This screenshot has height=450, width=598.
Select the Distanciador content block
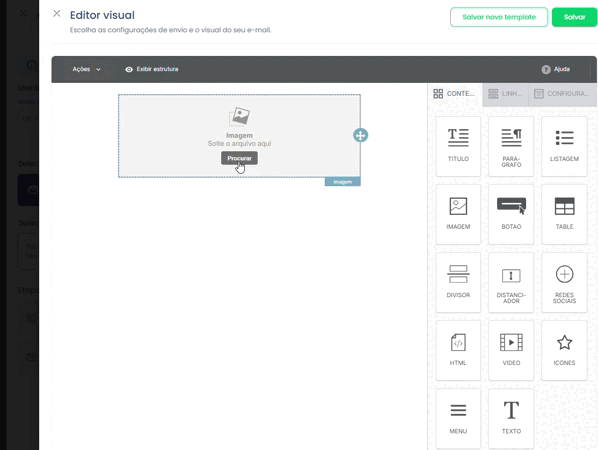511,283
